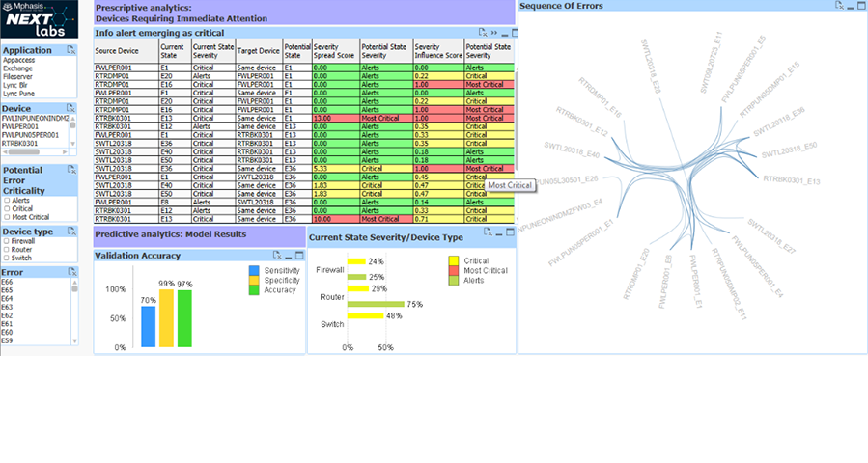The width and height of the screenshot is (868, 463).
Task: Tick the Most Critical checkbox
Action: click(7, 216)
